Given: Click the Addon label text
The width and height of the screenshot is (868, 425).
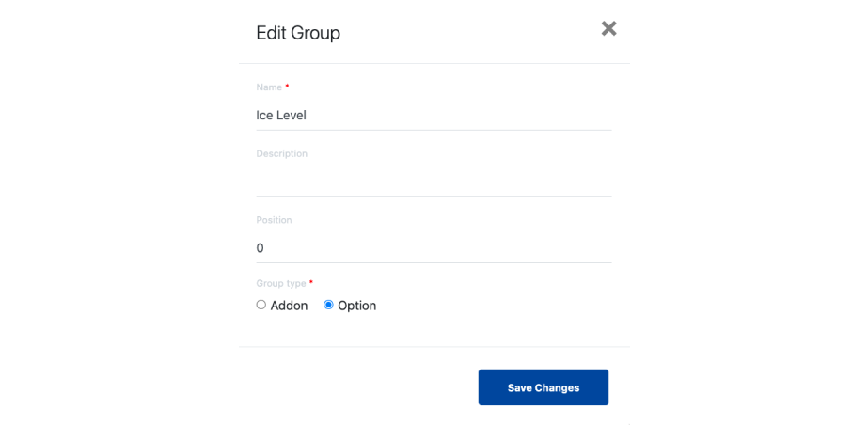Looking at the screenshot, I should pyautogui.click(x=289, y=306).
